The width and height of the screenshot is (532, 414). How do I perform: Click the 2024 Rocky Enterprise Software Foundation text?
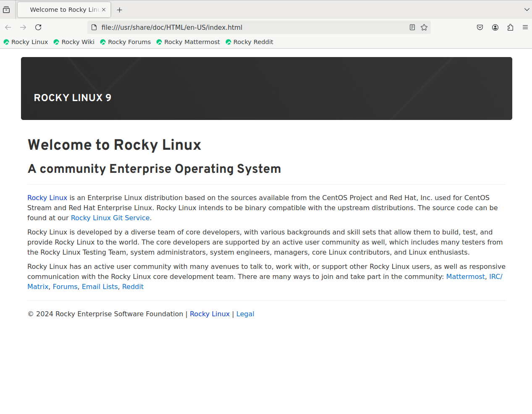point(105,314)
